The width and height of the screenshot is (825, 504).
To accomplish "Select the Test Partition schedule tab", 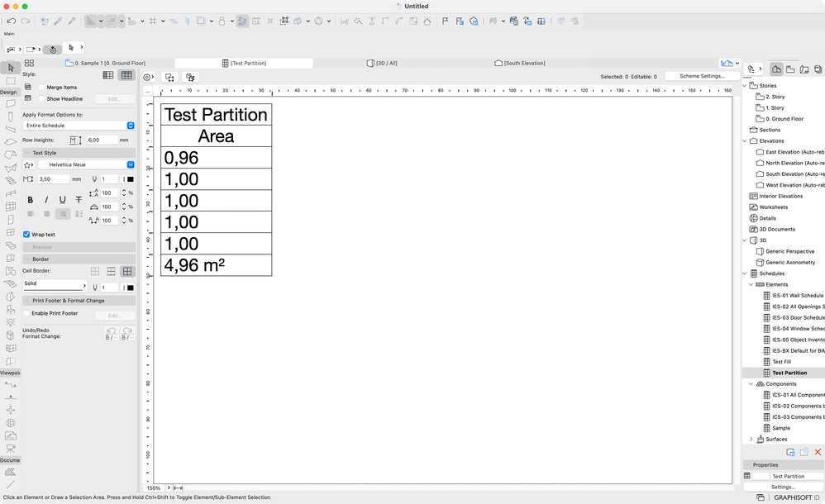I will pos(244,63).
